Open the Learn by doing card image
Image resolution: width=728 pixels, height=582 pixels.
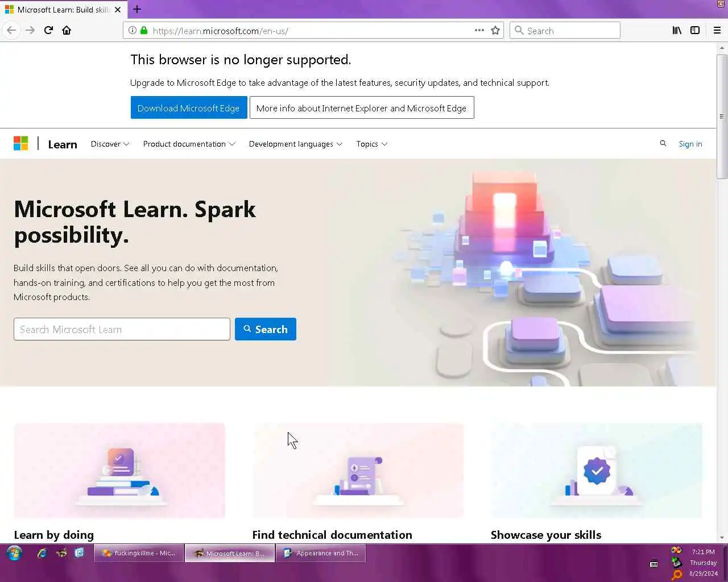pyautogui.click(x=119, y=471)
